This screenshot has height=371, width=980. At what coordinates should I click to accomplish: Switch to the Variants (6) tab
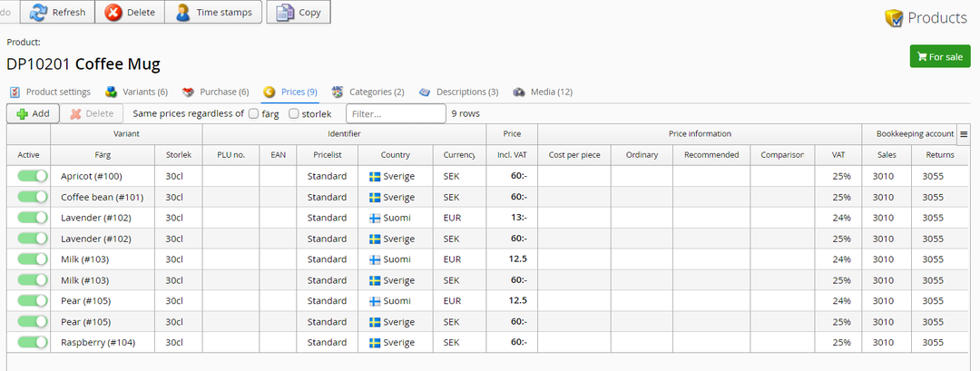[x=137, y=92]
